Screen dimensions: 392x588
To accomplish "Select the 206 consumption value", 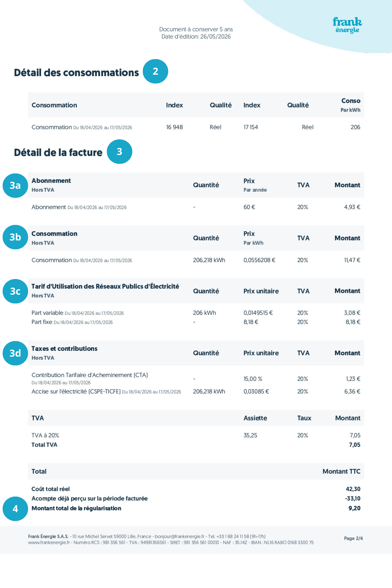I will (355, 127).
